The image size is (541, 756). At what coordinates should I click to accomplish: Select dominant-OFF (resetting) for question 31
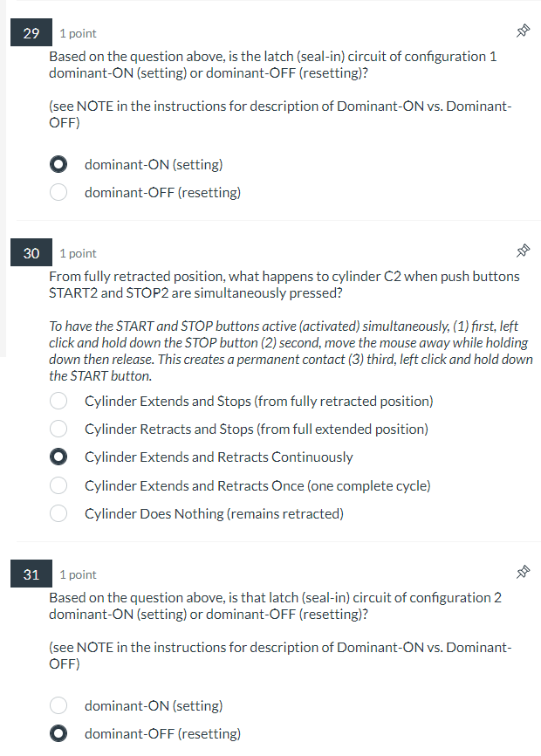58,733
